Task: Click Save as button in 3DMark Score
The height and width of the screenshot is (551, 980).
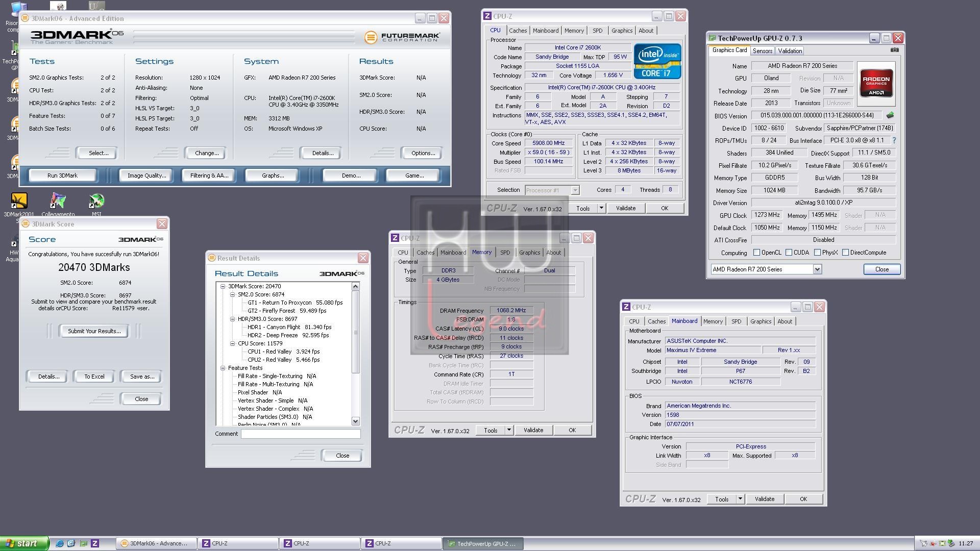Action: [x=142, y=377]
